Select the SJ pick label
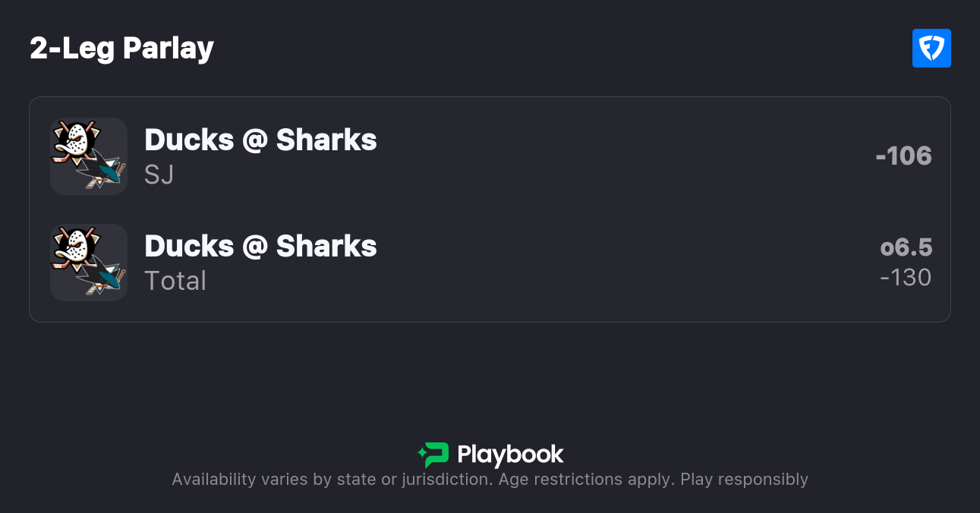Viewport: 980px width, 513px height. (x=159, y=175)
